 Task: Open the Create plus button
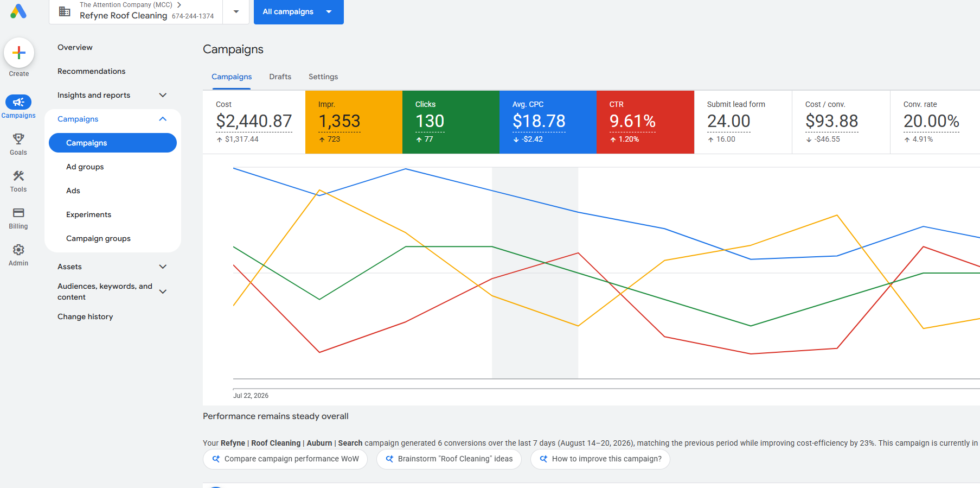19,53
